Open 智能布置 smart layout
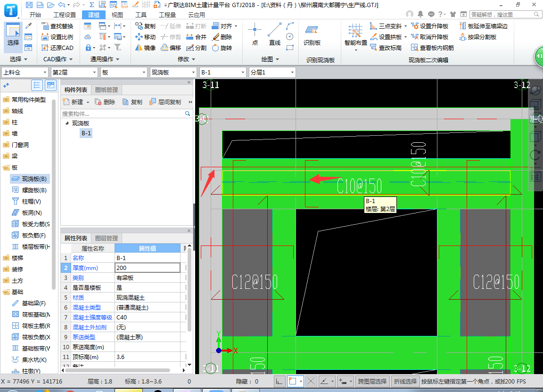The width and height of the screenshot is (543, 392). (x=356, y=37)
